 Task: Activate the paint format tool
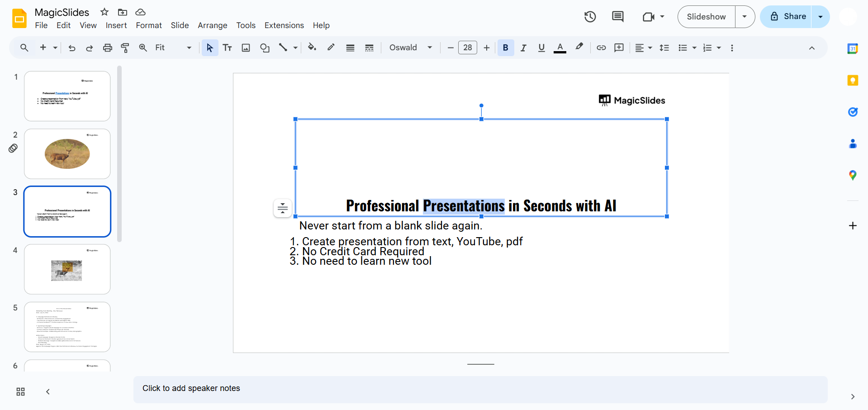125,48
